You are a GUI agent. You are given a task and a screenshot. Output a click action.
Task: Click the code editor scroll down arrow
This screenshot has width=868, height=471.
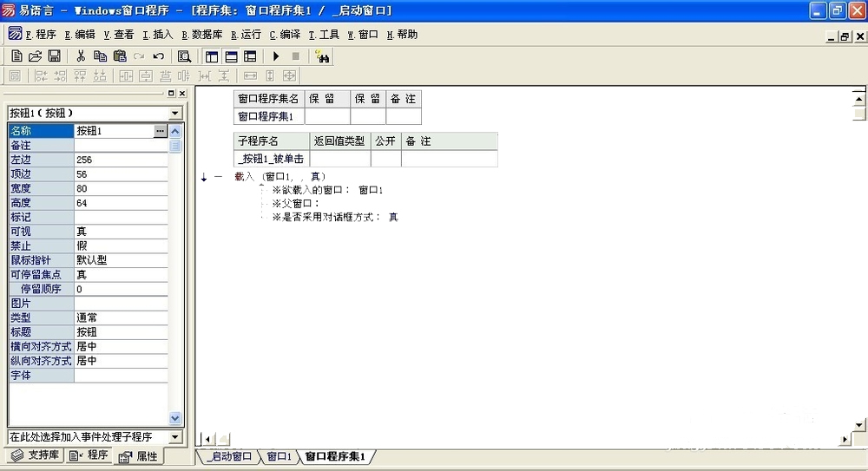858,425
